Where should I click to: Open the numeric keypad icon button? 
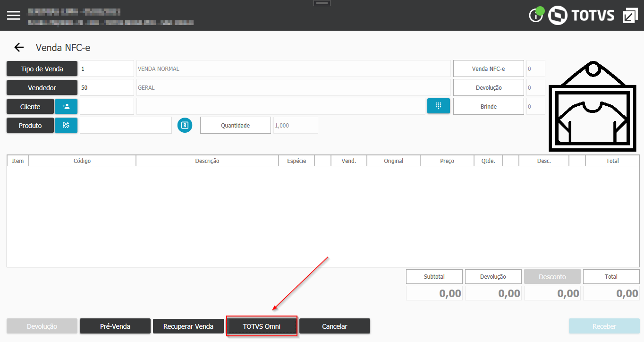click(x=439, y=106)
